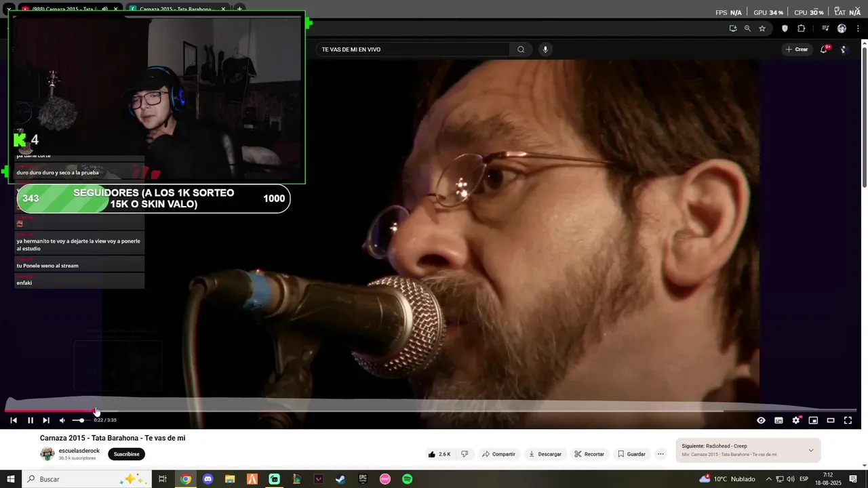Show hidden system tray icons
This screenshot has width=868, height=488.
point(768,479)
